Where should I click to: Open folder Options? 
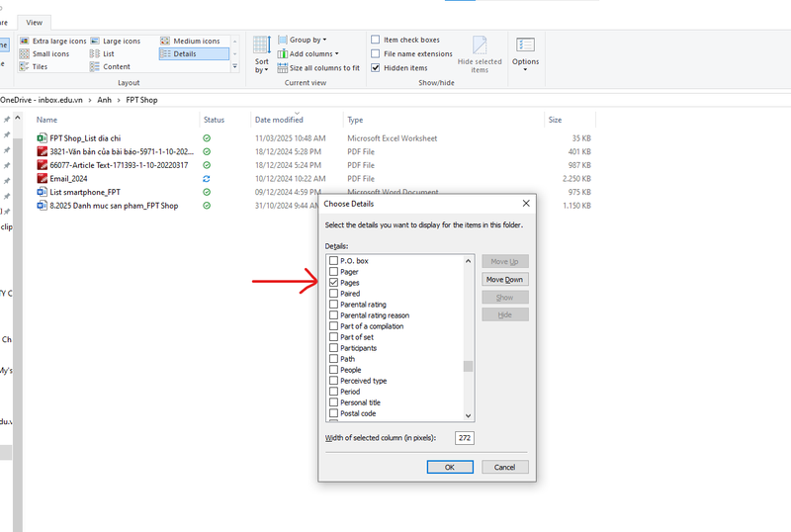[525, 53]
